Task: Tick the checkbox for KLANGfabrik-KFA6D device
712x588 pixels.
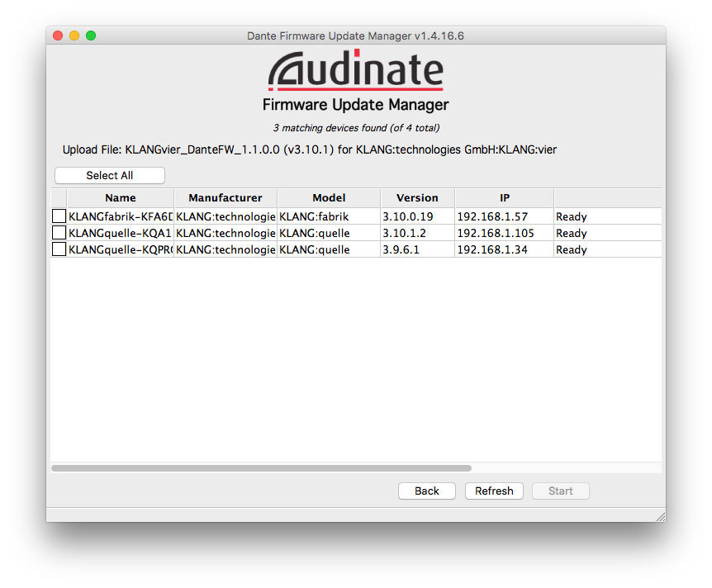Action: tap(59, 216)
